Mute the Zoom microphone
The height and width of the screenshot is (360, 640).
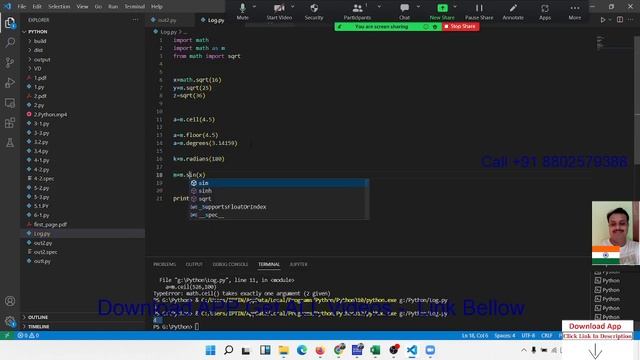tap(242, 11)
